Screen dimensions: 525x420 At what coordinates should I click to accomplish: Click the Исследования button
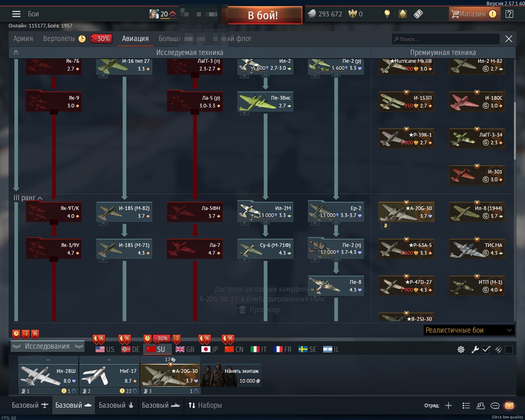[47, 346]
